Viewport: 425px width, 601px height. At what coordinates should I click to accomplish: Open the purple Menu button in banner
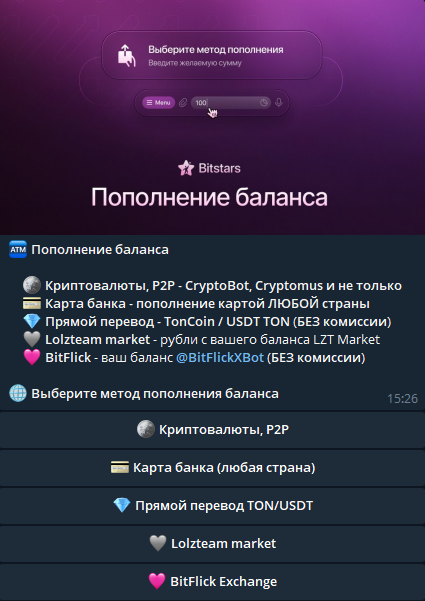tap(159, 103)
